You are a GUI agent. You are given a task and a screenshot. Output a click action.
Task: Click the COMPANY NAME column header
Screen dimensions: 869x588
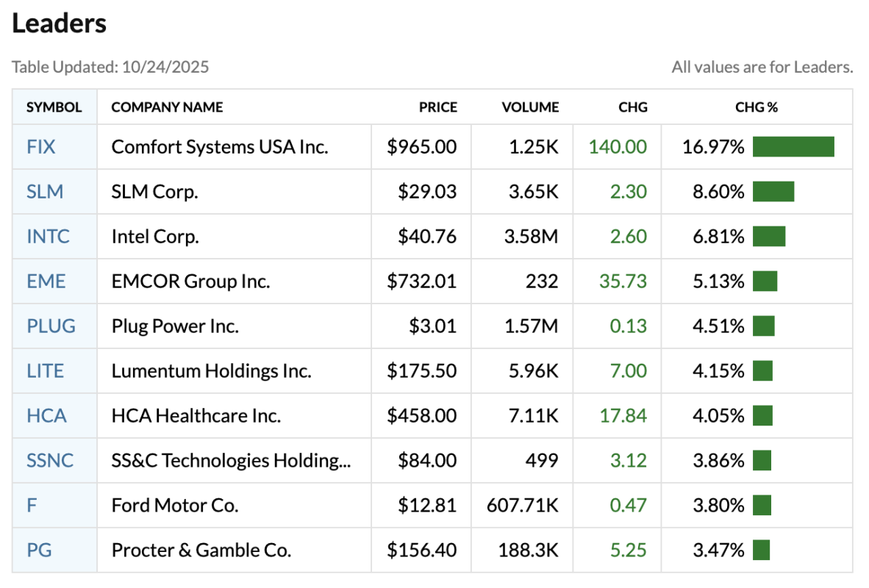pos(167,107)
